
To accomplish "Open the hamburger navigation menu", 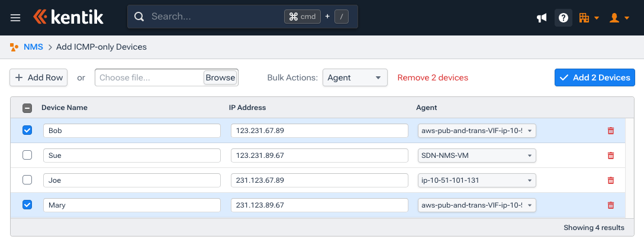I will click(15, 18).
